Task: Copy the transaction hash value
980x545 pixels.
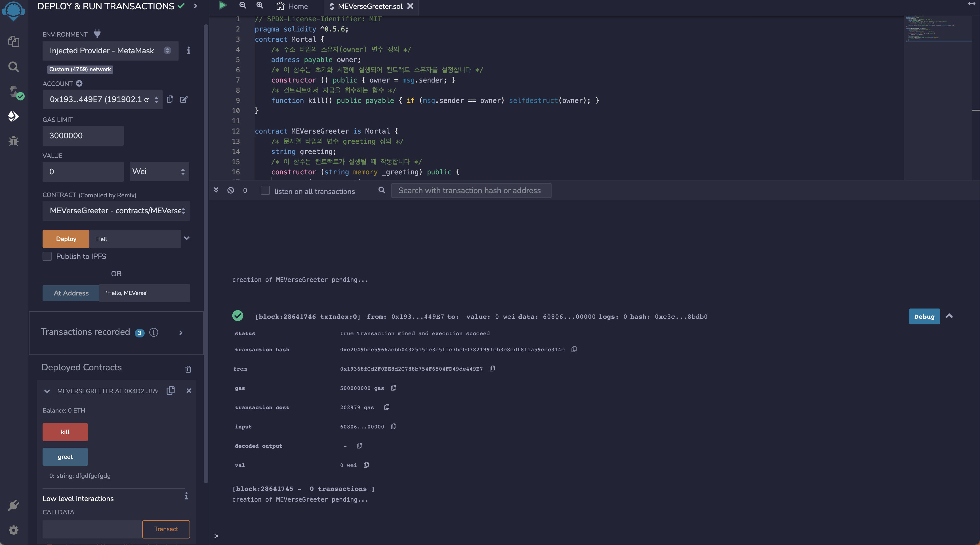Action: [x=574, y=349]
